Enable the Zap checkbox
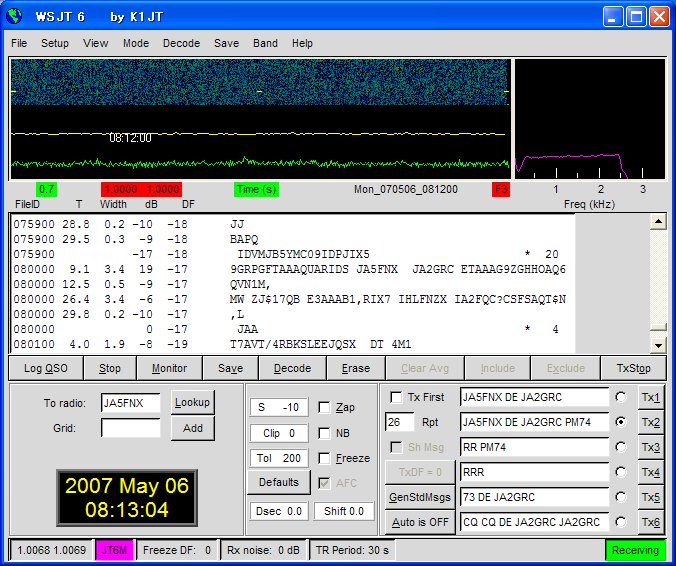This screenshot has height=566, width=676. pos(324,407)
